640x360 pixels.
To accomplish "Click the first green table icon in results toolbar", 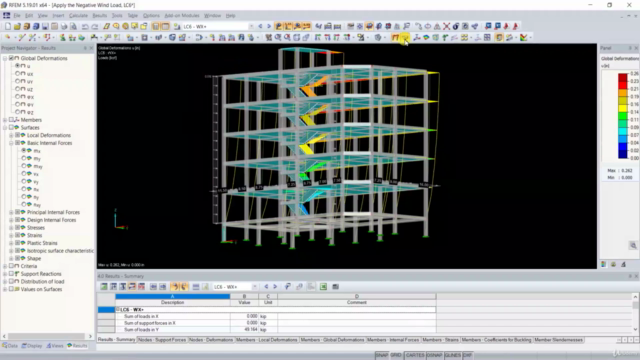I will [x=104, y=287].
